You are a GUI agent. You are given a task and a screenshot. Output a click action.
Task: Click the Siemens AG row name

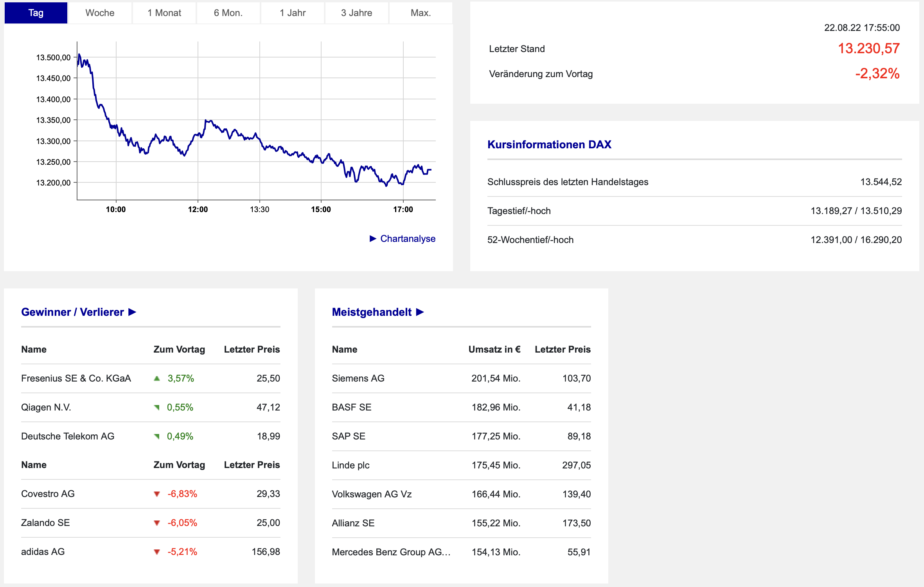tap(358, 378)
